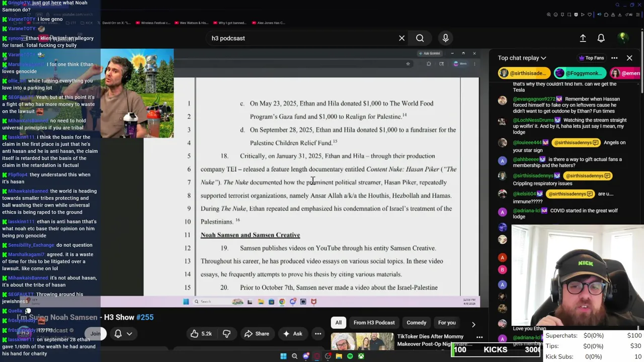Click the browser toolbar snapshot icon
The height and width of the screenshot is (362, 644).
(569, 15)
